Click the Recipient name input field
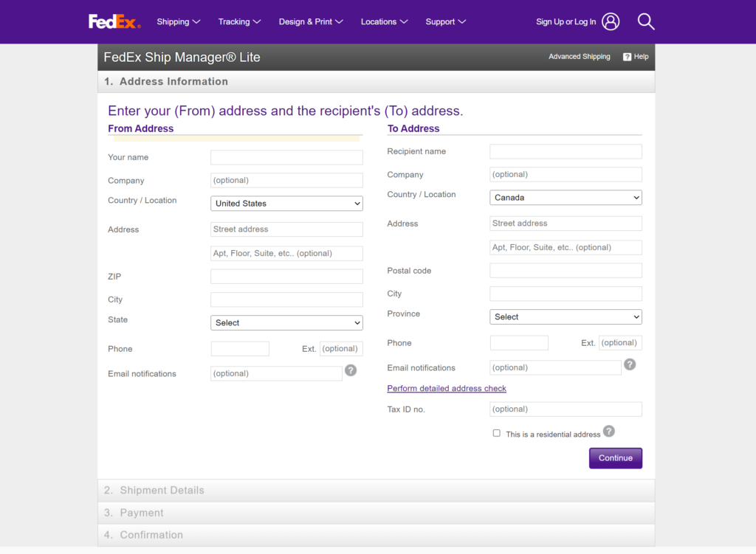Screen dimensions: 756x554 pos(566,151)
